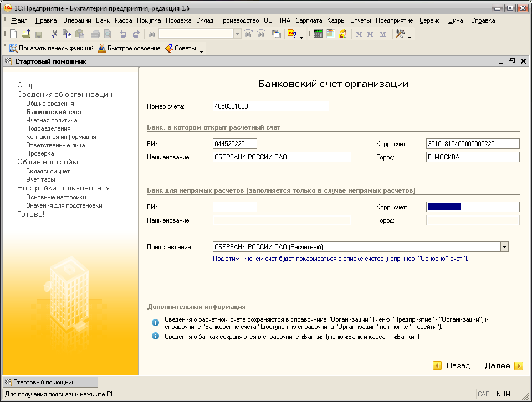Click the first БИК field with 044525225
532x402 pixels.
[235, 144]
